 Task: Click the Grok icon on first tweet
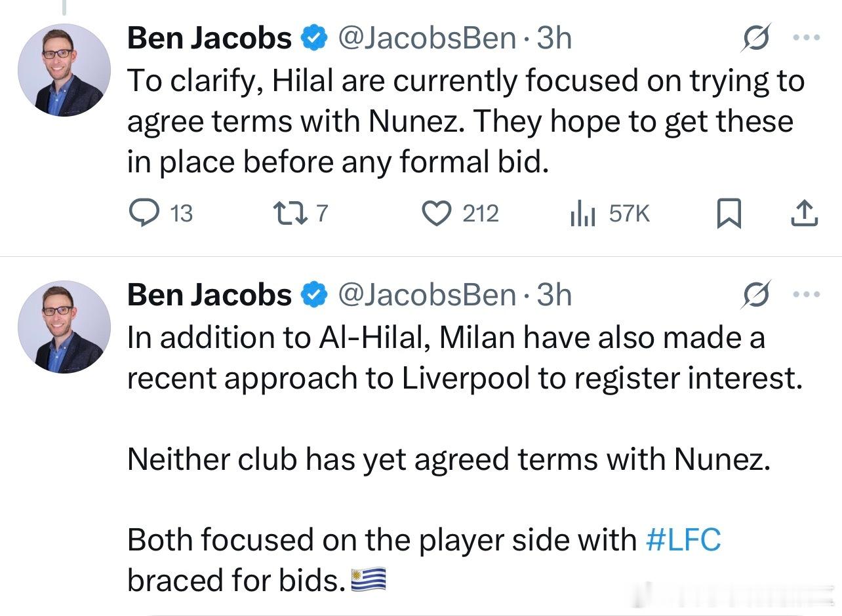click(756, 39)
